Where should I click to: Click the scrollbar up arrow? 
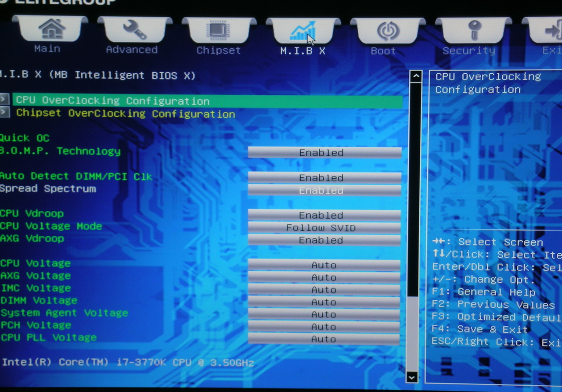tap(415, 76)
